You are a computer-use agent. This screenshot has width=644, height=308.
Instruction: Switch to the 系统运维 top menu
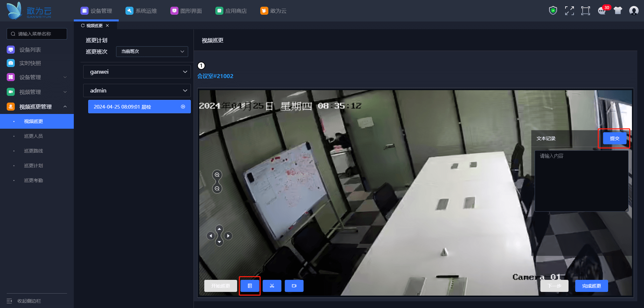141,11
